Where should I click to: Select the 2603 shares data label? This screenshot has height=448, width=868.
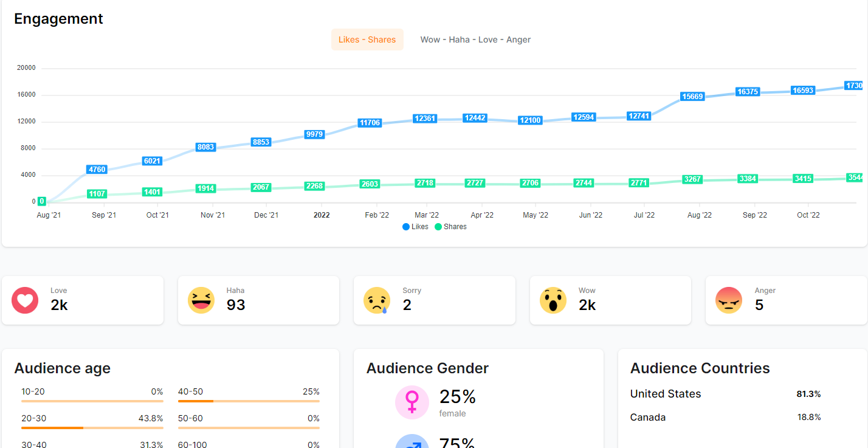pyautogui.click(x=370, y=184)
